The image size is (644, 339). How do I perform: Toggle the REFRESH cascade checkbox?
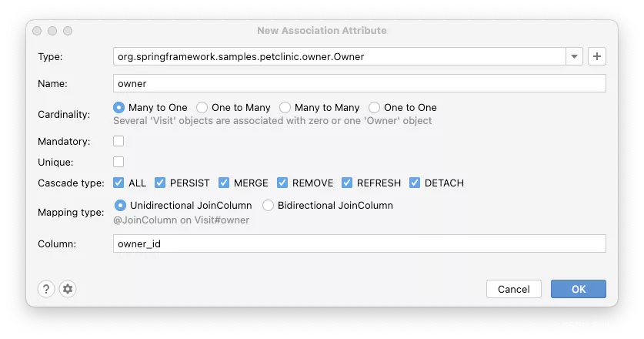346,183
